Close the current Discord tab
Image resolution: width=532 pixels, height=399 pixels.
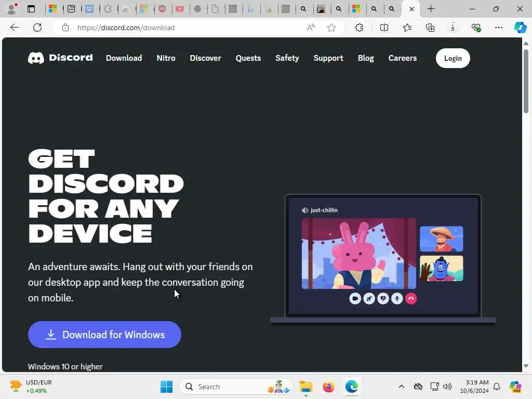411,9
